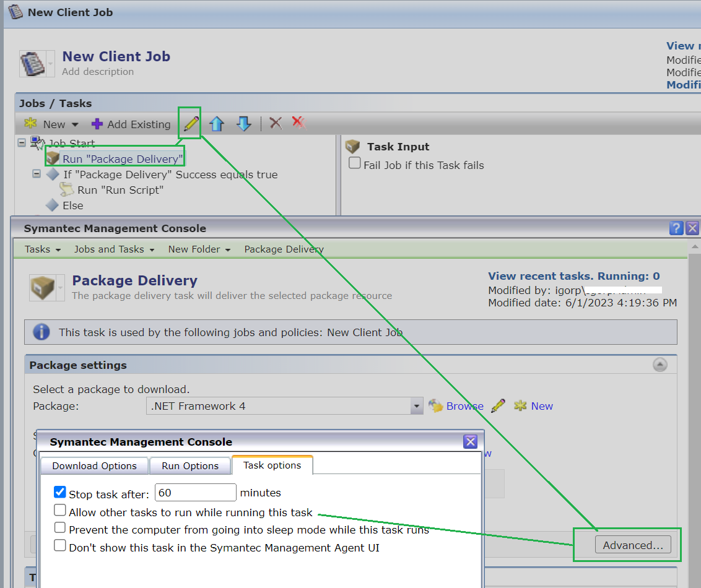
Task: Click the Stop task after minutes field
Action: (195, 492)
